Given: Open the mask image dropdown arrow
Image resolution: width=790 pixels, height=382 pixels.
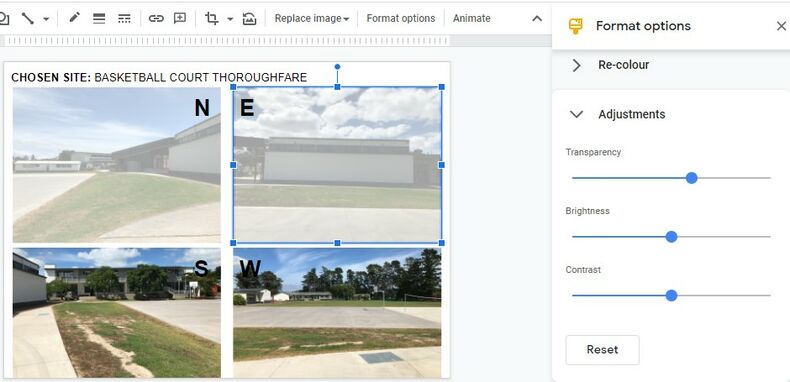Looking at the screenshot, I should click(230, 19).
